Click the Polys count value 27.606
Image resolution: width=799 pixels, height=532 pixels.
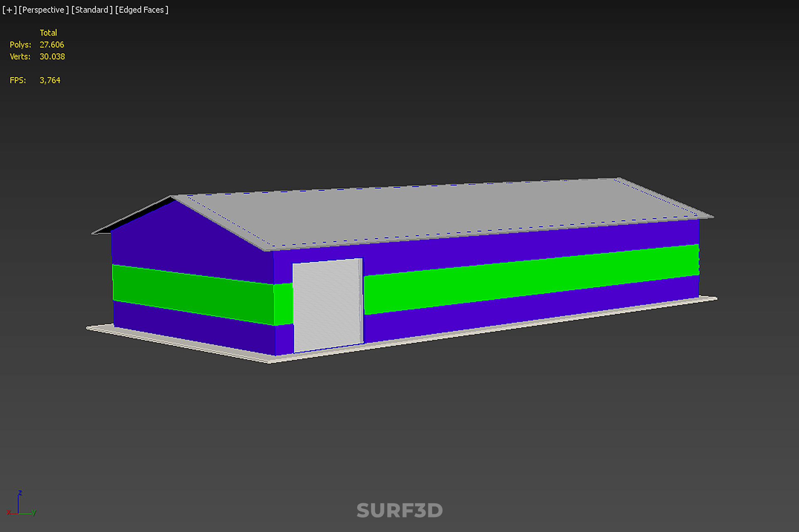coord(52,44)
